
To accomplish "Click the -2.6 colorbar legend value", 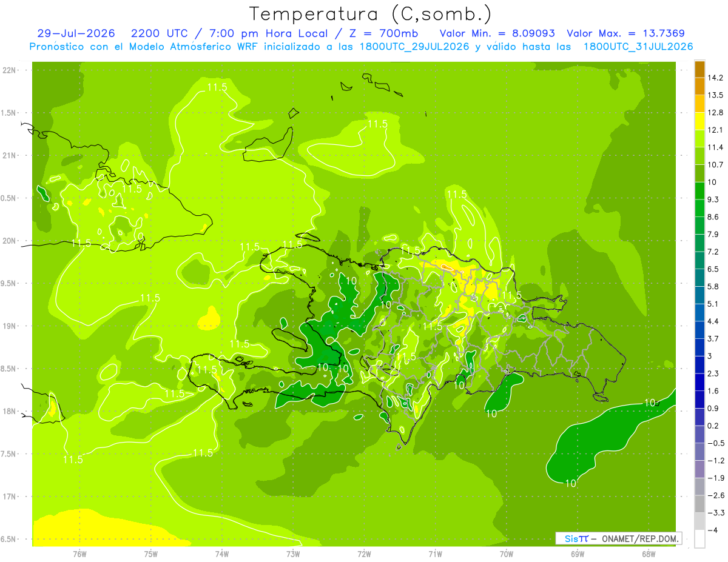I will click(715, 495).
